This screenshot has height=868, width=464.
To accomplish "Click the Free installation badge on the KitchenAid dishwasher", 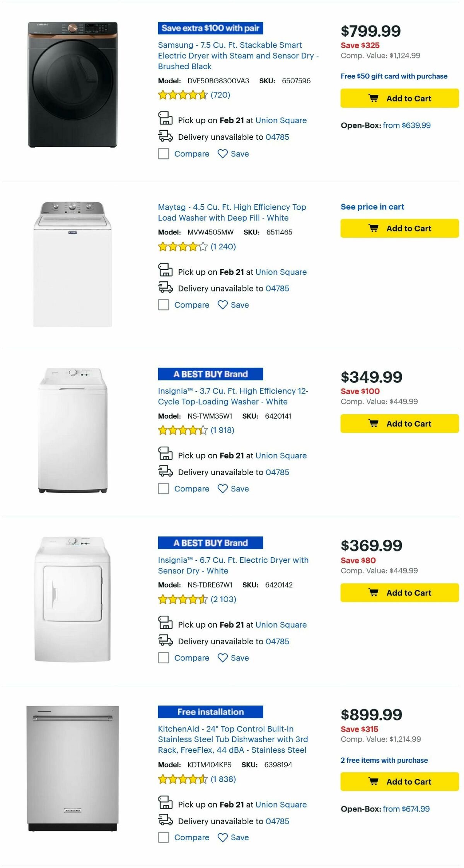I will click(210, 712).
